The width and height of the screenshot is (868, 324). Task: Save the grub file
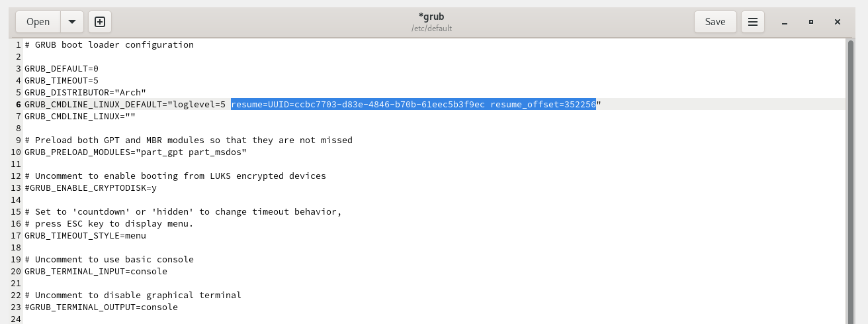pyautogui.click(x=715, y=22)
